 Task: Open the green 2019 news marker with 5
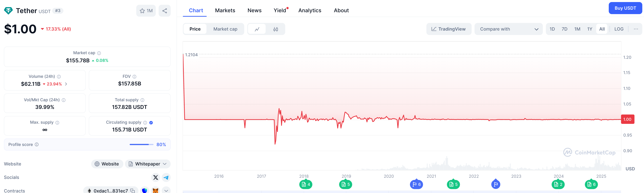pos(346,184)
